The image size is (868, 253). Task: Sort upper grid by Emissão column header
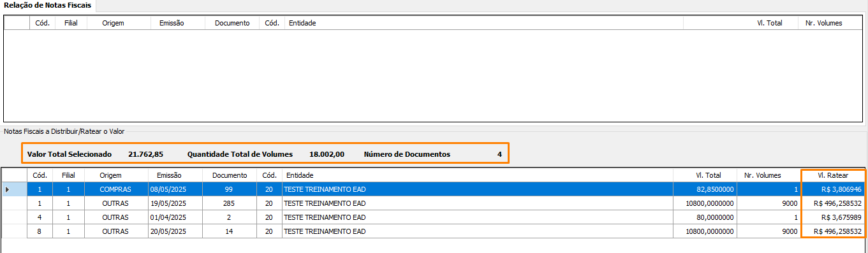[x=172, y=23]
